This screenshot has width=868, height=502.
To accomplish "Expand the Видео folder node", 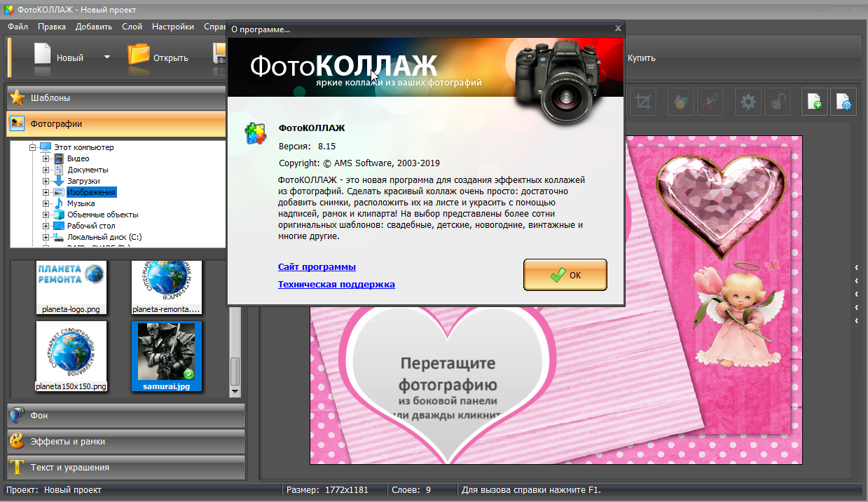I will [x=46, y=158].
